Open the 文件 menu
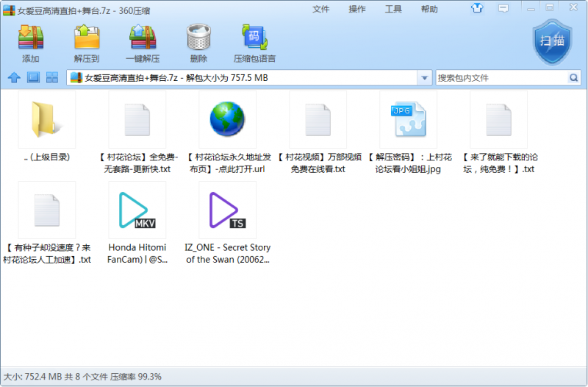 pyautogui.click(x=321, y=10)
